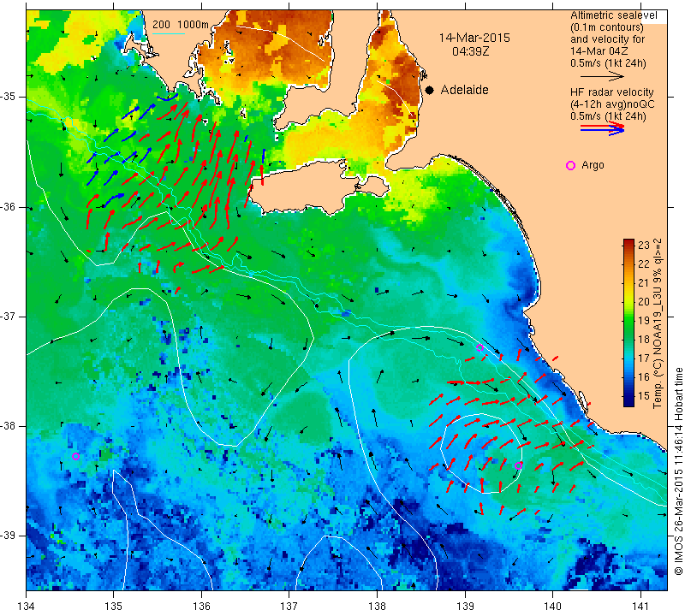685x616 pixels.
Task: Click the 136 longitude axis label
Action: point(201,606)
